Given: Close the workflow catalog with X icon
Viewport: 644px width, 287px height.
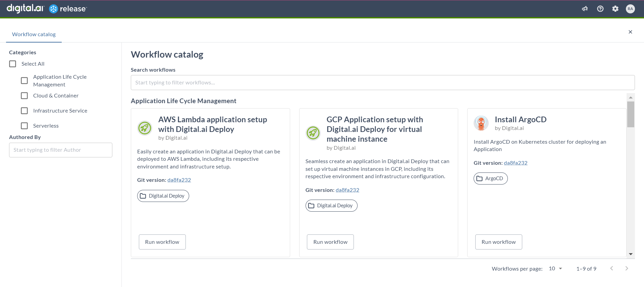Looking at the screenshot, I should tap(630, 32).
